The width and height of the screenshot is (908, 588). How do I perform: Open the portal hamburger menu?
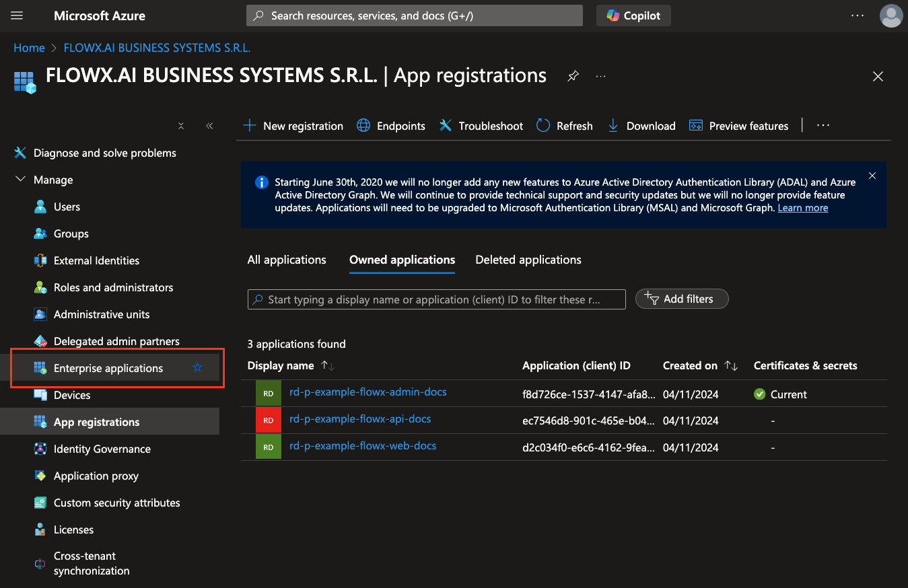pyautogui.click(x=18, y=15)
